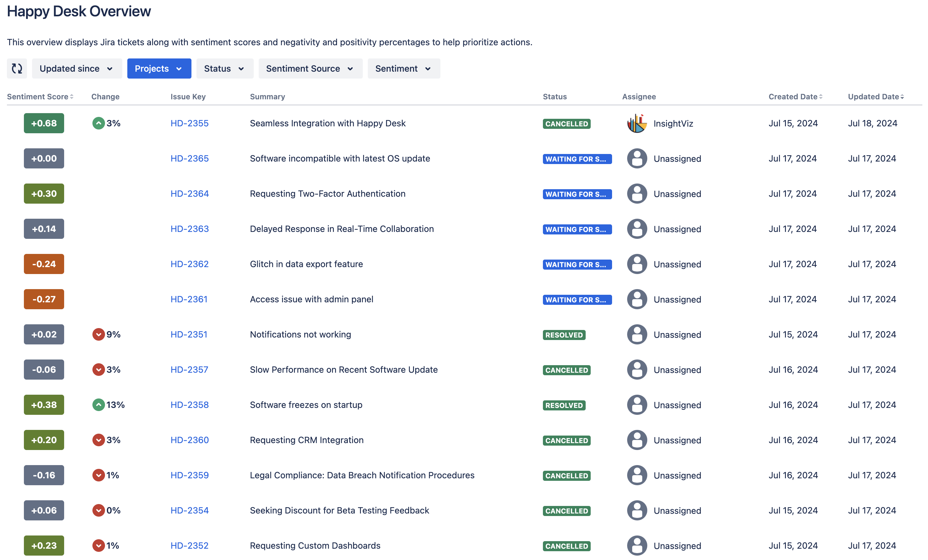
Task: Open the Status filter dropdown
Action: coord(224,69)
